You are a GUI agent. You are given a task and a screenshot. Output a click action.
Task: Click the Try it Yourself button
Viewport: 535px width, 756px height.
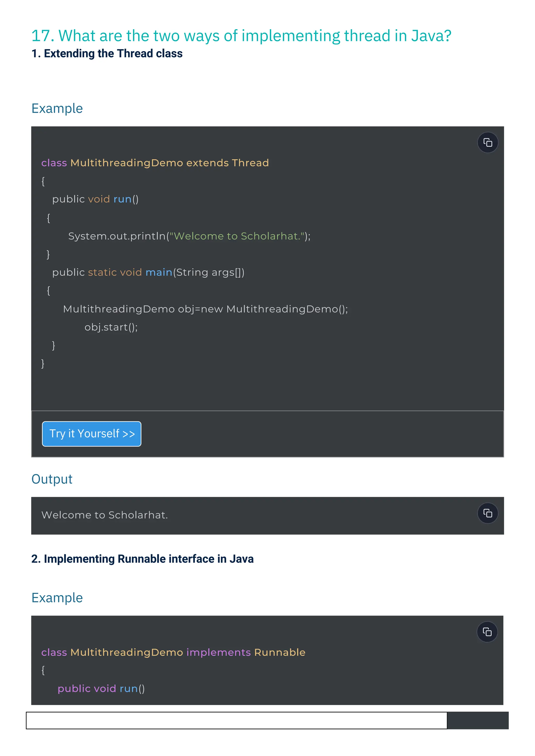pos(92,434)
